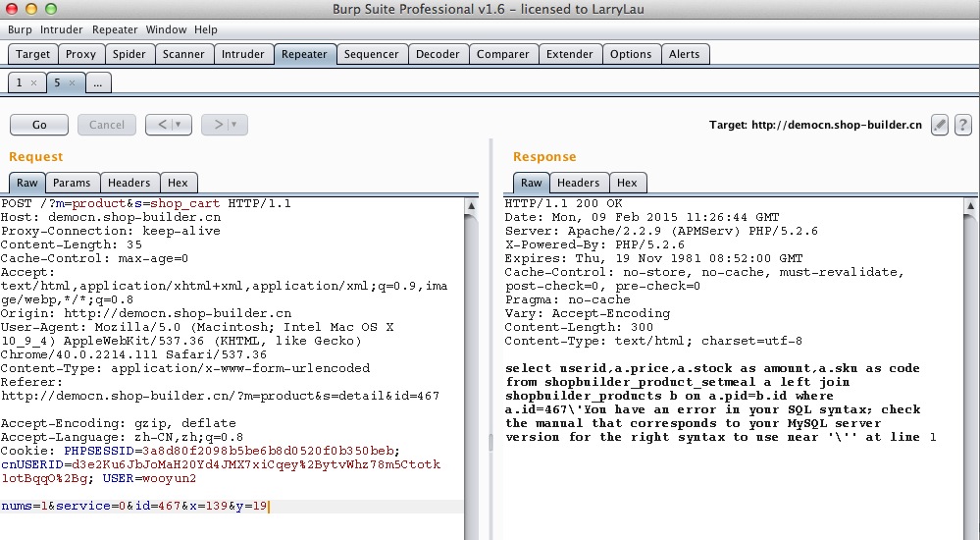Click the response pane scroll-up arrow
This screenshot has width=980, height=540.
(x=970, y=206)
